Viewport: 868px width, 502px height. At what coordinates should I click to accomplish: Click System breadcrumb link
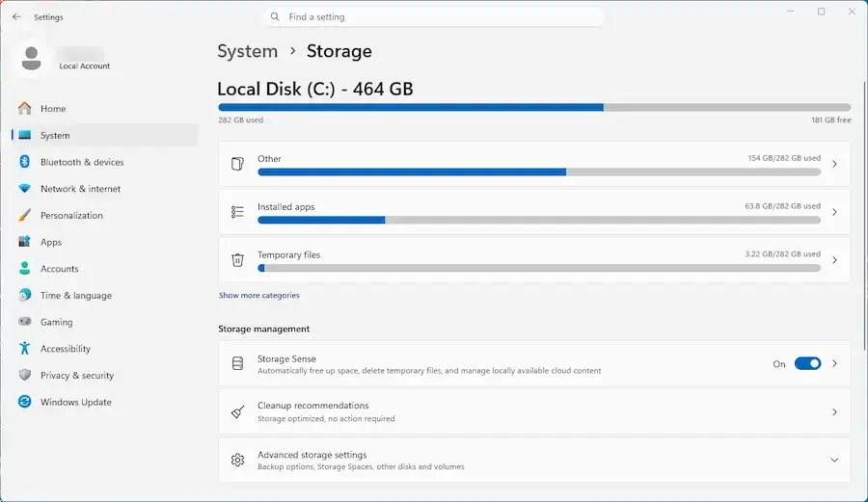tap(248, 51)
